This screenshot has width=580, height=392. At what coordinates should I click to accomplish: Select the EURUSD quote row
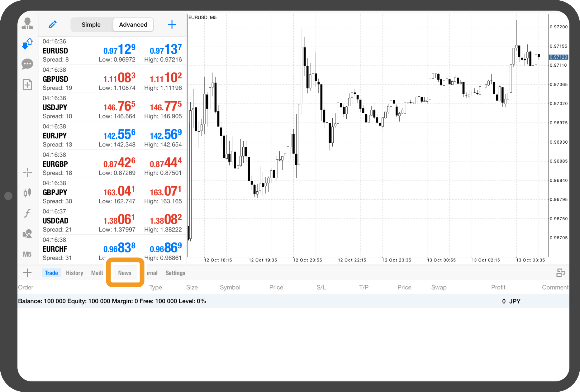tap(112, 50)
